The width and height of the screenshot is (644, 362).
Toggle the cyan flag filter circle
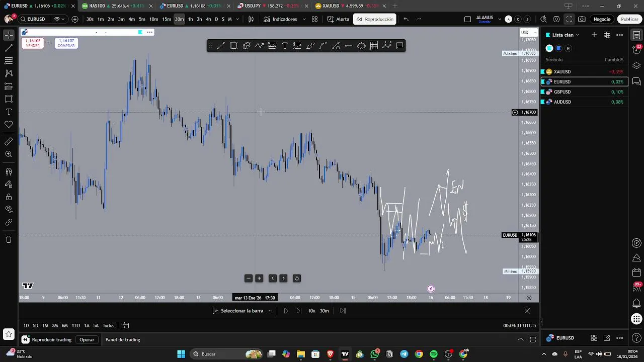(549, 48)
